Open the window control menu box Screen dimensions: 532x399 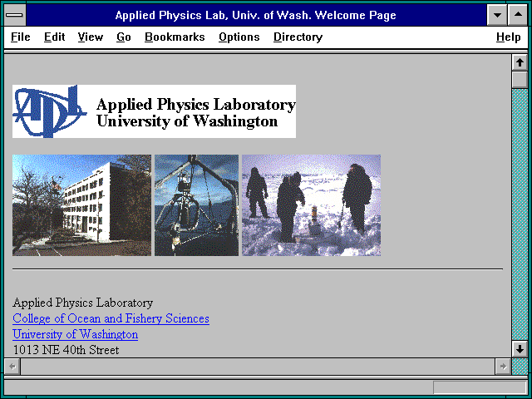[15, 15]
